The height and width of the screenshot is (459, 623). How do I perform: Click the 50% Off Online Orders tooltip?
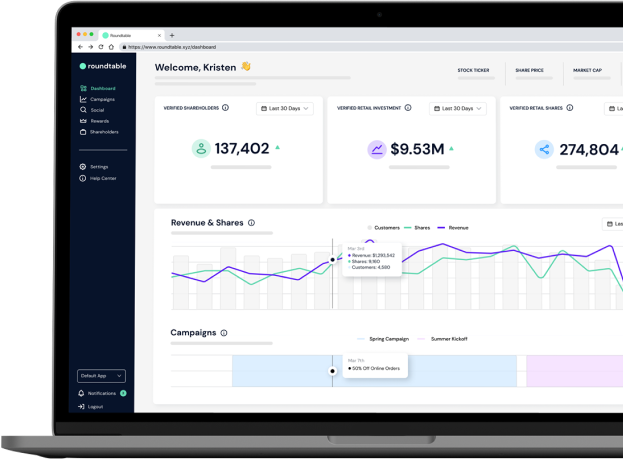[x=375, y=365]
